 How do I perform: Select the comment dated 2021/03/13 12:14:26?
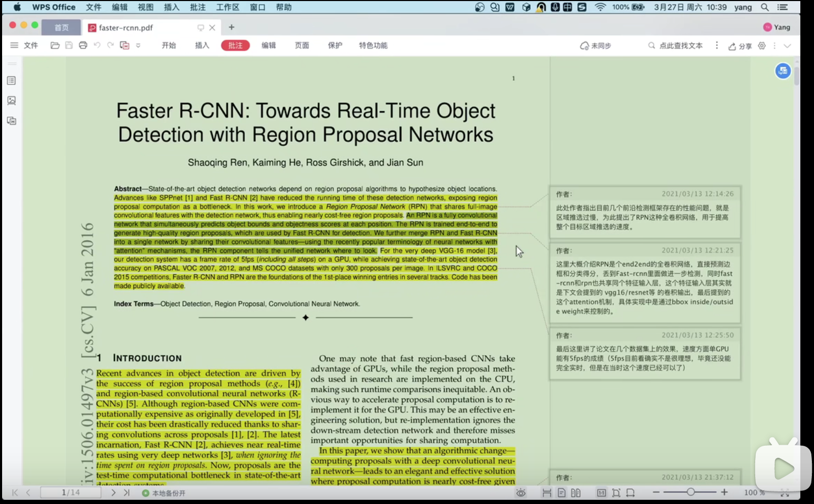click(x=645, y=212)
